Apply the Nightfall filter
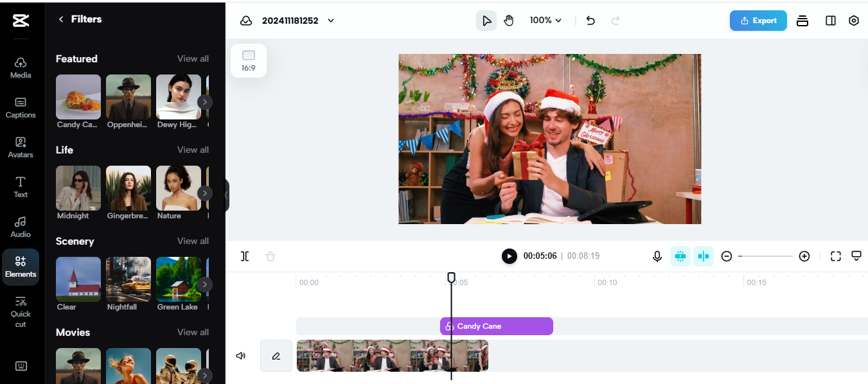This screenshot has width=868, height=384. 128,279
